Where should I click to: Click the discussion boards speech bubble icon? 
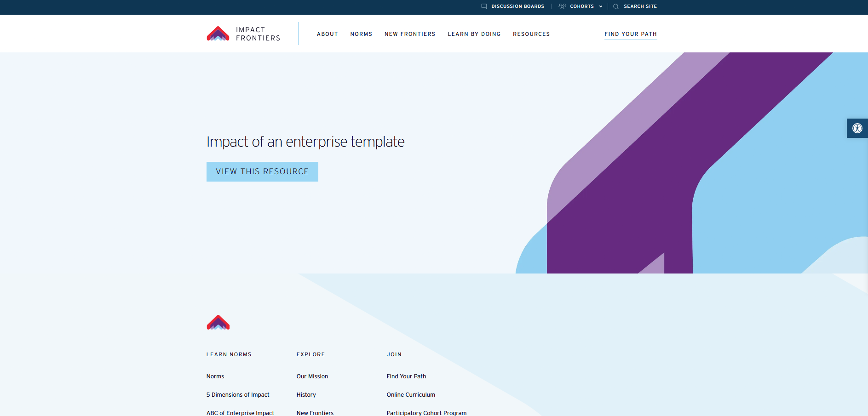coord(484,6)
